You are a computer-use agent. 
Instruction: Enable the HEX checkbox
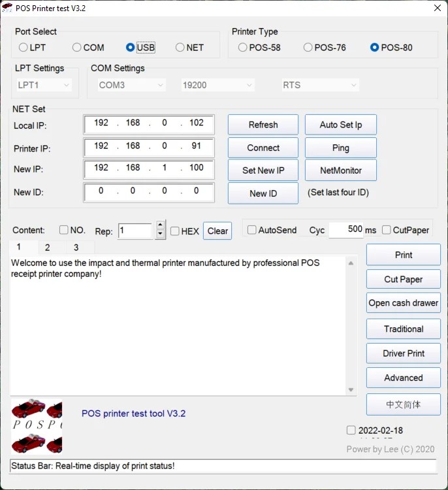coord(175,231)
